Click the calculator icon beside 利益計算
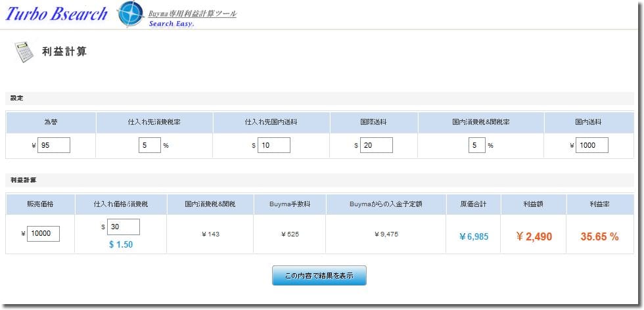644x310 pixels. (x=24, y=52)
